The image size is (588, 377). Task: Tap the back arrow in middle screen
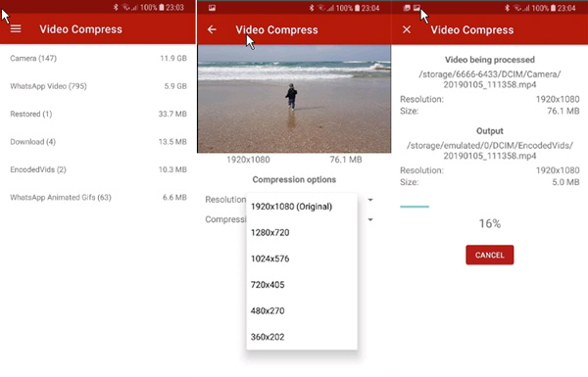(x=212, y=29)
